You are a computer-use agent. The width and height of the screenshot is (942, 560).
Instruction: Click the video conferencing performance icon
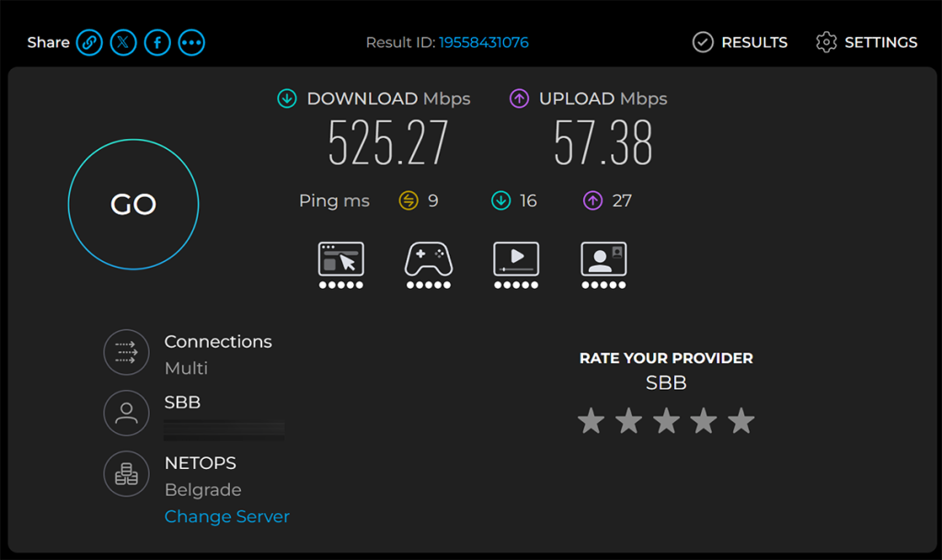coord(603,265)
